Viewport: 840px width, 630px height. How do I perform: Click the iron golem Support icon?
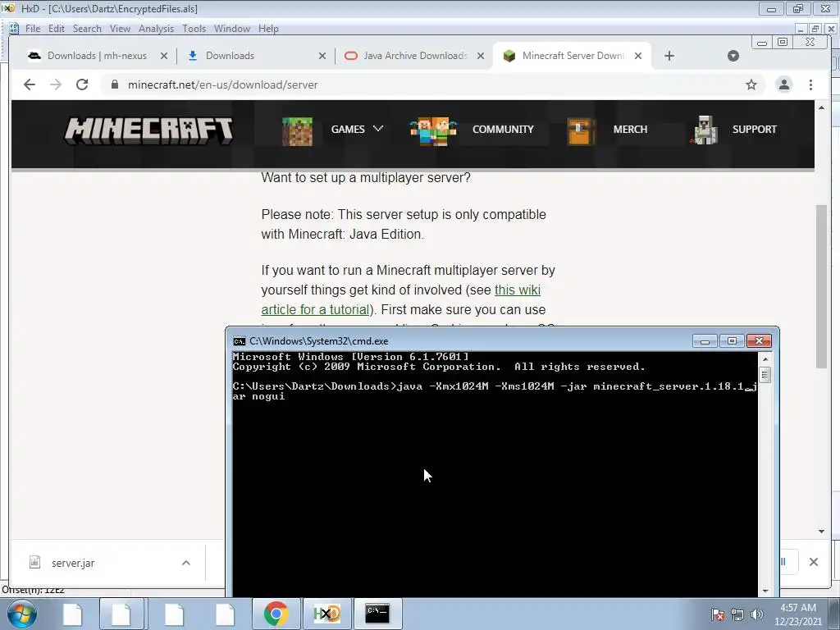click(x=704, y=130)
